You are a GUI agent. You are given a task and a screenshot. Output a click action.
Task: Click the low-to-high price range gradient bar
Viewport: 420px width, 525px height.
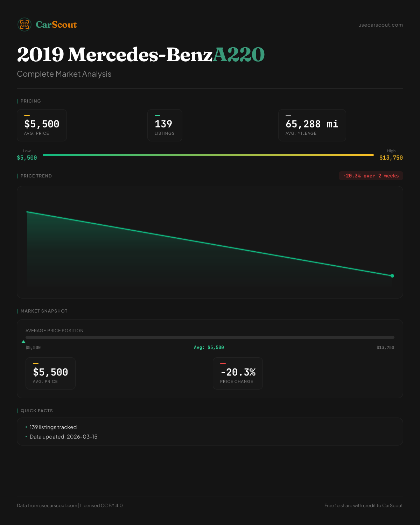(x=208, y=155)
